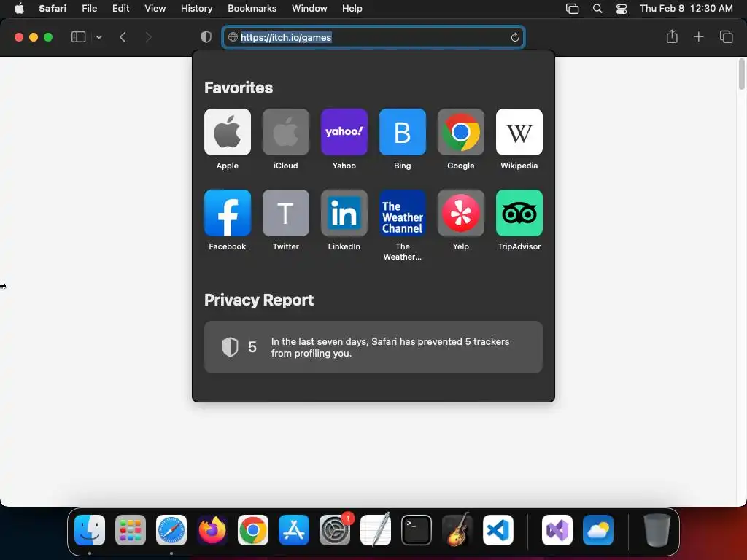Click the site globe icon in address bar
This screenshot has height=560, width=747.
(x=233, y=37)
